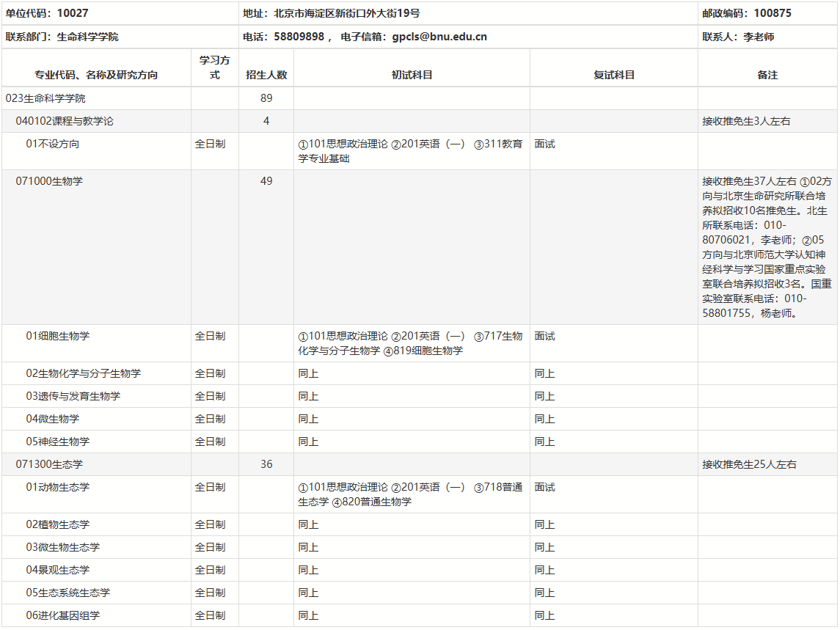This screenshot has width=840, height=630.
Task: Select the 071300生态学 major row
Action: (49, 464)
